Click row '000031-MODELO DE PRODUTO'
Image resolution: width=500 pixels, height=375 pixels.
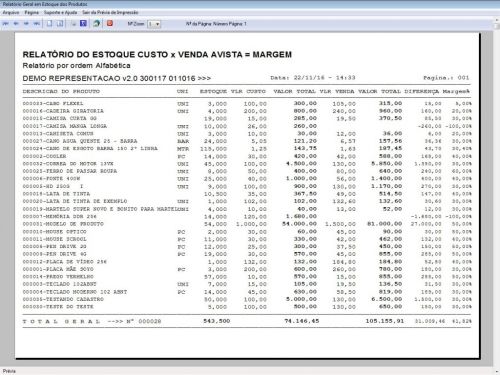click(247, 224)
